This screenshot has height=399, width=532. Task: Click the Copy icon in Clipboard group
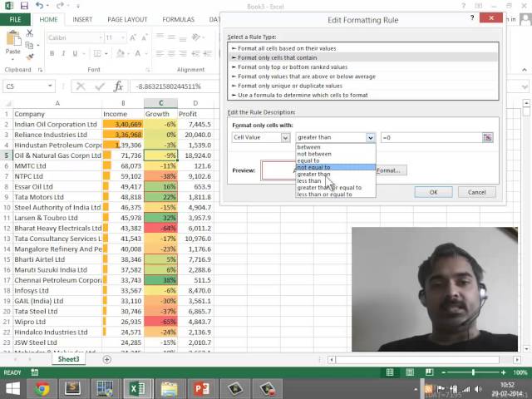(x=29, y=45)
